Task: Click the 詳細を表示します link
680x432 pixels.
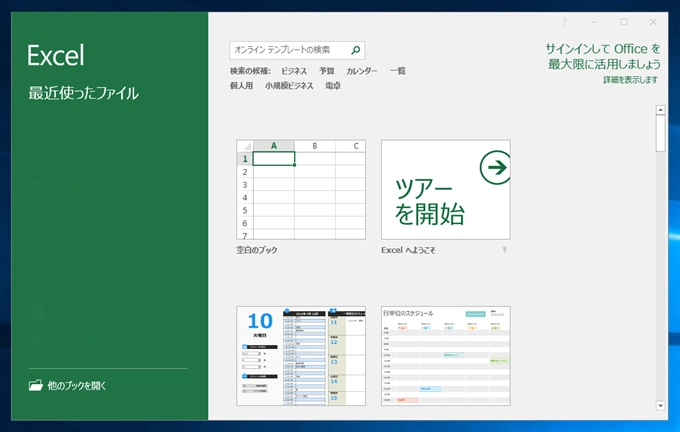Action: [631, 80]
